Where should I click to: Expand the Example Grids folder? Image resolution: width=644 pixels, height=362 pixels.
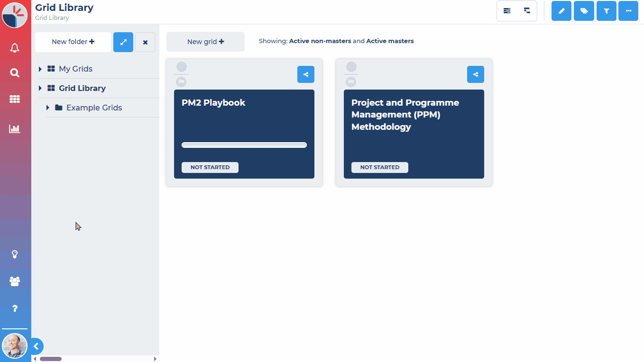(x=47, y=108)
